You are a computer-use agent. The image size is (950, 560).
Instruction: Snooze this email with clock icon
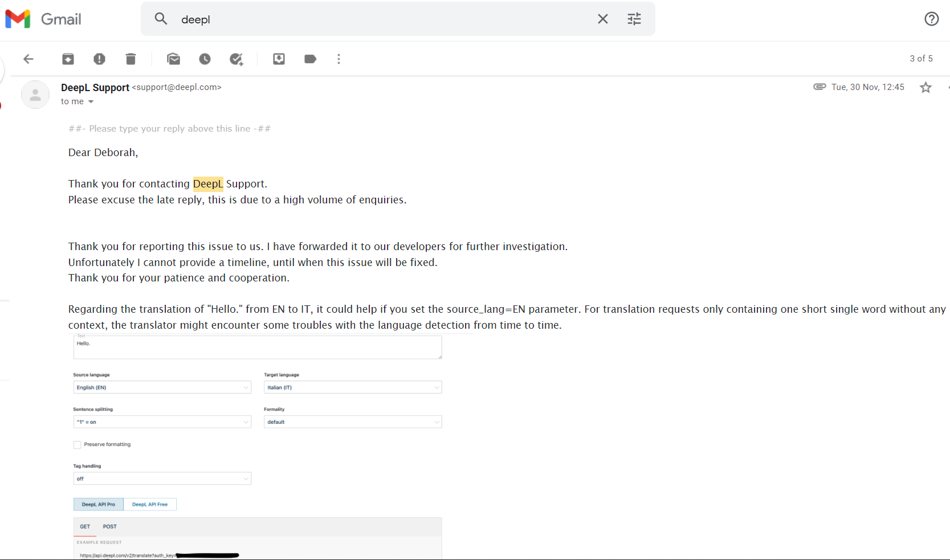tap(205, 59)
